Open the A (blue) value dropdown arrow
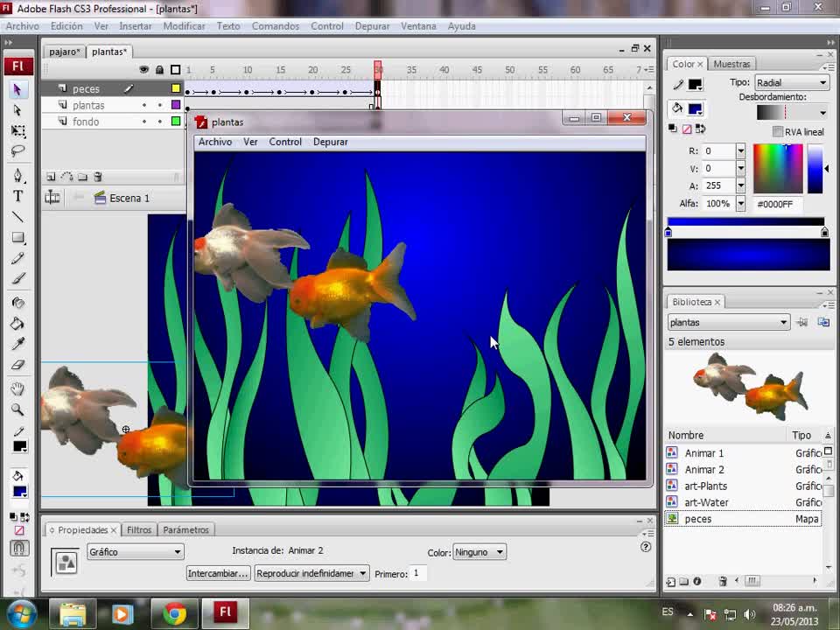Viewport: 840px width, 630px height. (740, 185)
